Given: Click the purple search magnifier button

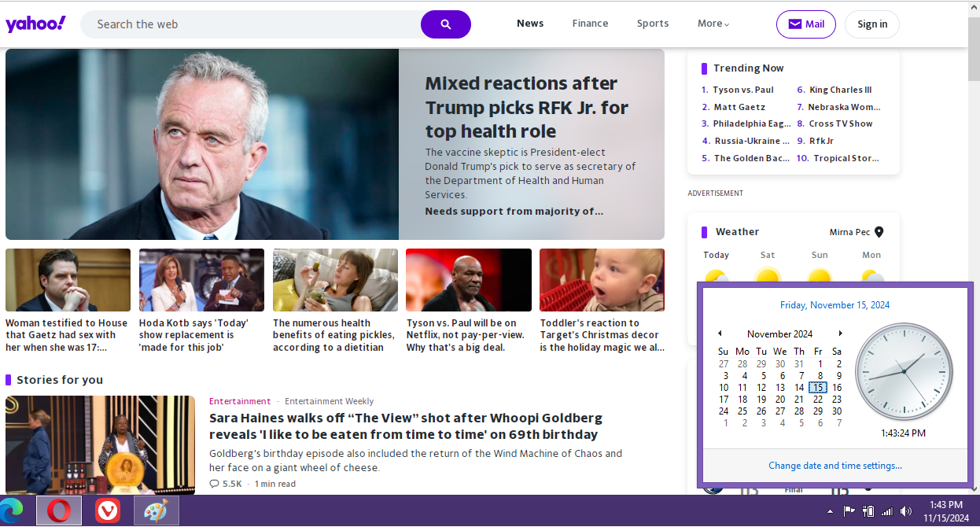Looking at the screenshot, I should [446, 24].
